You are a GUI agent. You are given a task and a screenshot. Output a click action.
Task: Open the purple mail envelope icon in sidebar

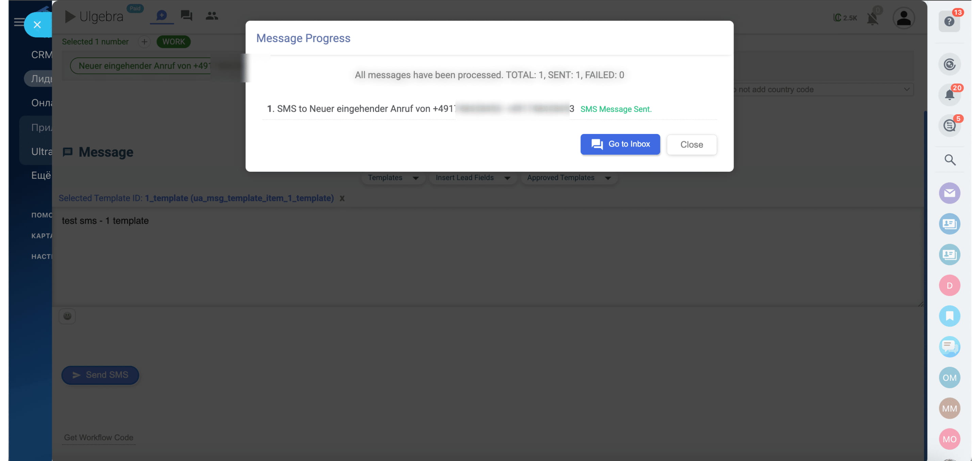[x=950, y=193]
